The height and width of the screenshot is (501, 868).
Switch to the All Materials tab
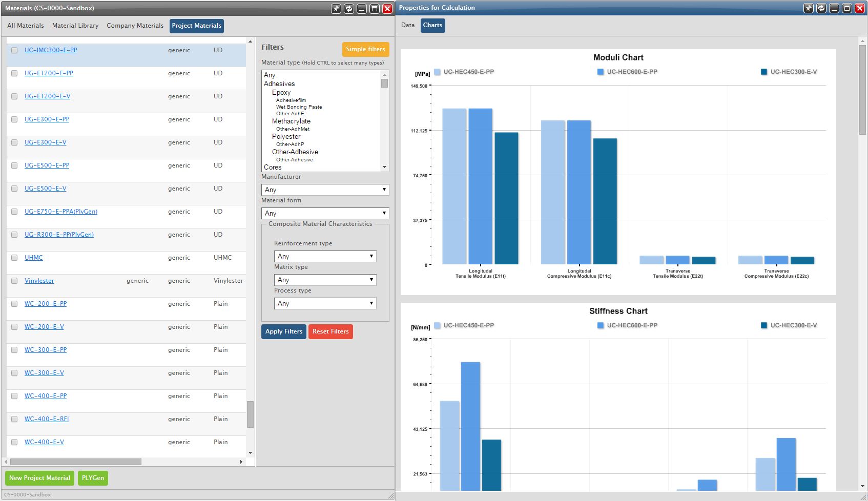click(26, 26)
